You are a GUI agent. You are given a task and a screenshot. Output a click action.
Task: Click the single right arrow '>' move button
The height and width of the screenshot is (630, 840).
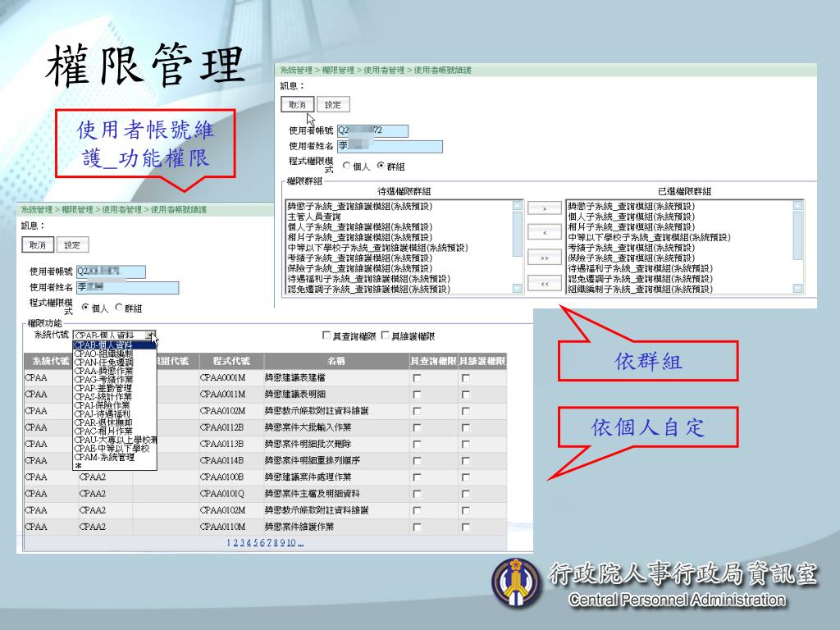[545, 208]
